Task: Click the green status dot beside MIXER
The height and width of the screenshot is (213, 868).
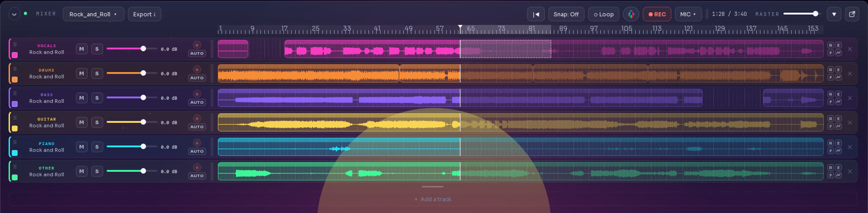Action: (x=25, y=14)
